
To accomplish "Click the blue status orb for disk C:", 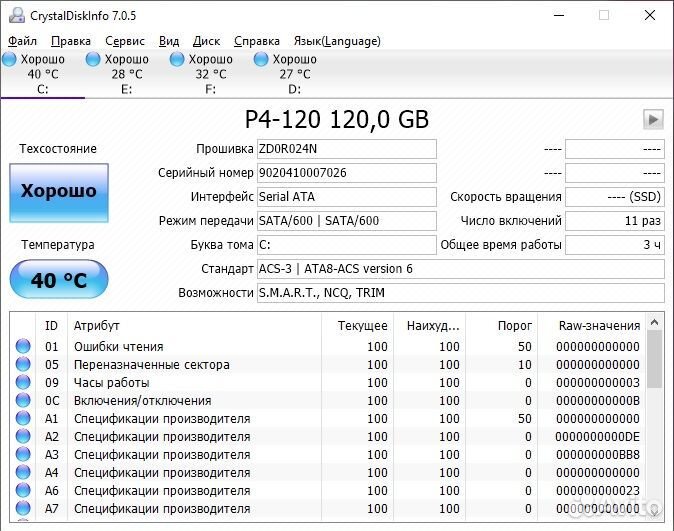I will point(9,59).
